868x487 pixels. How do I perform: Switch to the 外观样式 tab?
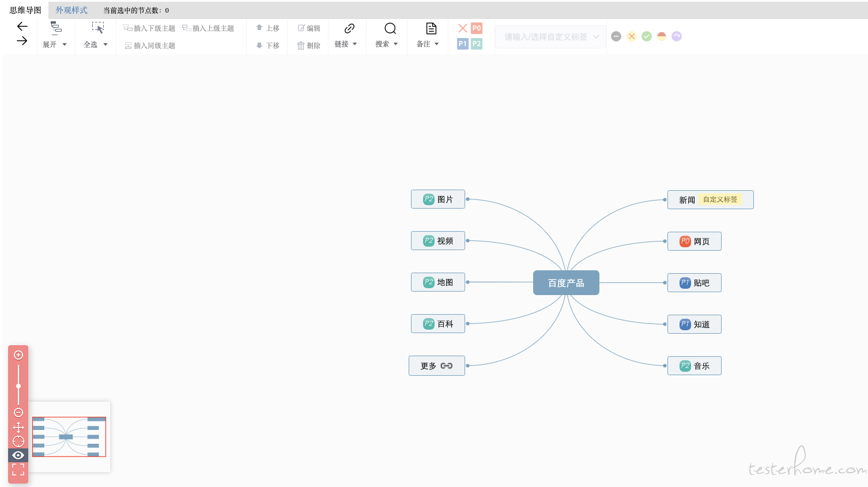pos(71,10)
